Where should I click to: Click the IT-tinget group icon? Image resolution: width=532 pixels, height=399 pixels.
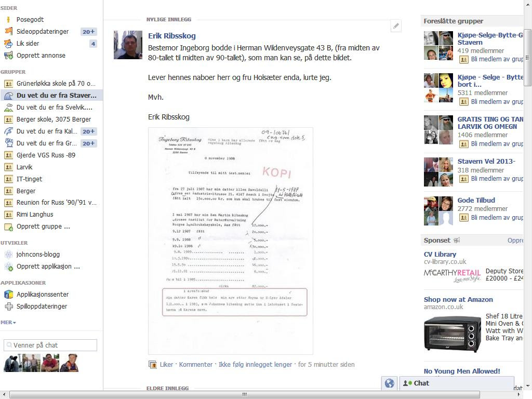click(x=8, y=179)
